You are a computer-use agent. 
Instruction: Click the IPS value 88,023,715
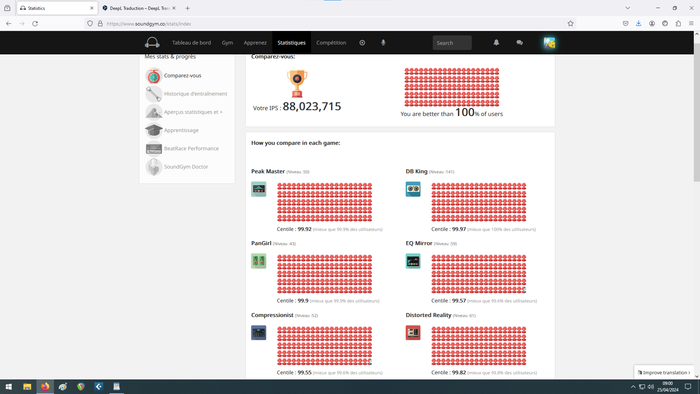point(312,106)
